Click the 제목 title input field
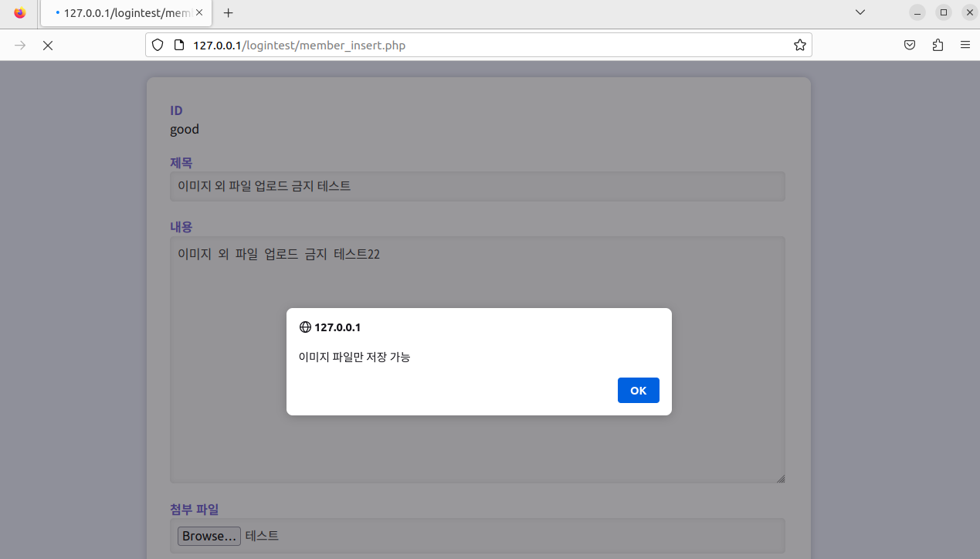This screenshot has width=980, height=559. point(477,186)
